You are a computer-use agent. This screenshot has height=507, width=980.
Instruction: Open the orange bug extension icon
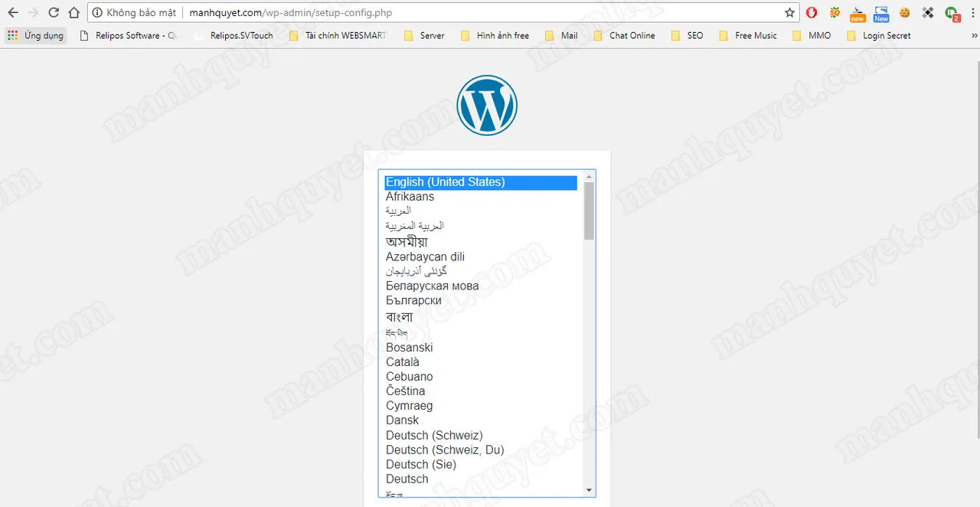tap(835, 12)
